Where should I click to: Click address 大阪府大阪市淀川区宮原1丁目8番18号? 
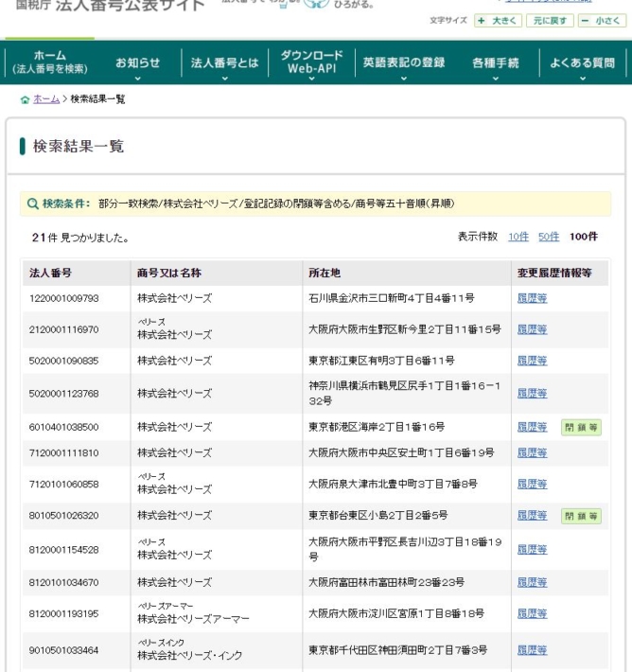(396, 613)
